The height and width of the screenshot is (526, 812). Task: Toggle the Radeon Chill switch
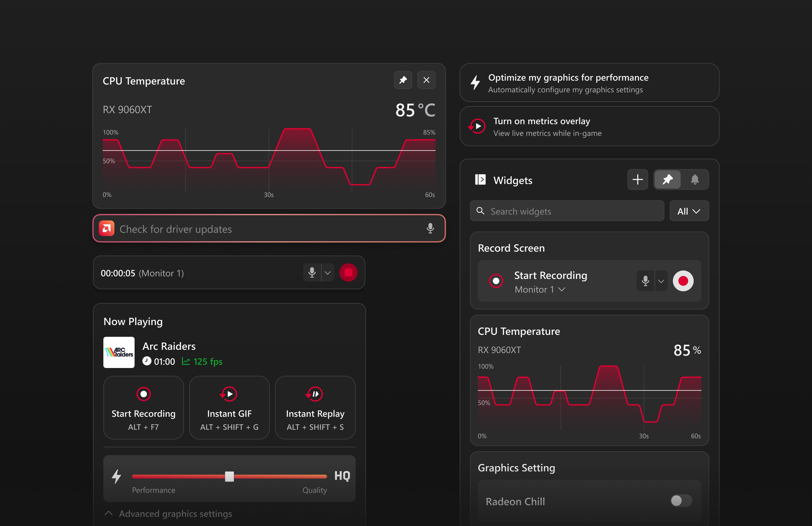(x=681, y=501)
